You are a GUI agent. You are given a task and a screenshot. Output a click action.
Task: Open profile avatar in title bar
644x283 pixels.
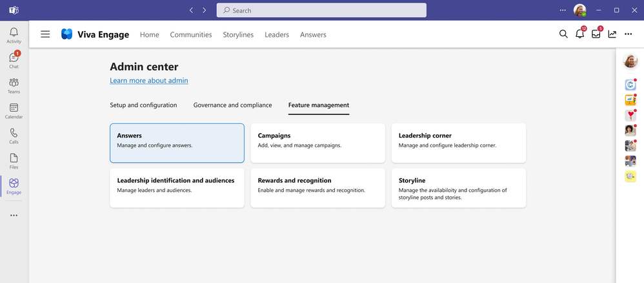tap(580, 10)
